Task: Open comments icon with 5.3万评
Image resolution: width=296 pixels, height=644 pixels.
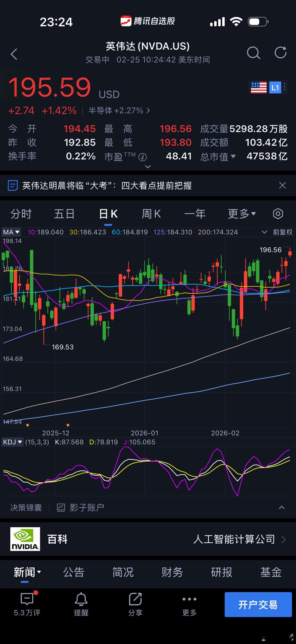Action: click(x=27, y=599)
